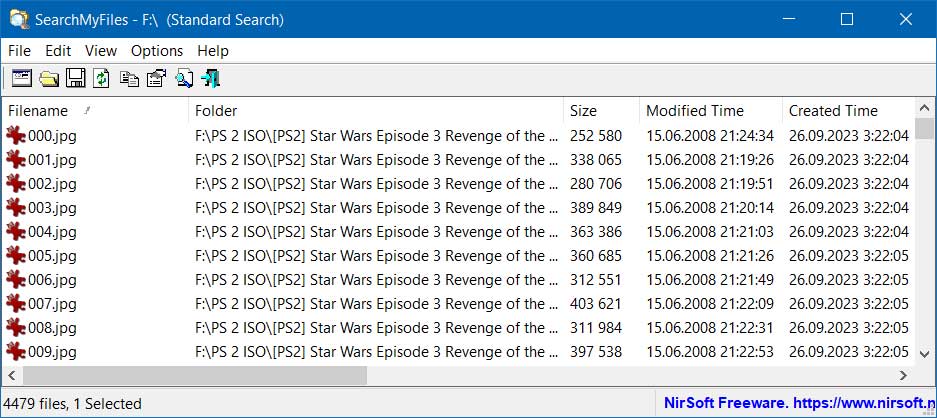This screenshot has height=418, width=937.
Task: Select the file 008.jpg
Action: pos(53,328)
